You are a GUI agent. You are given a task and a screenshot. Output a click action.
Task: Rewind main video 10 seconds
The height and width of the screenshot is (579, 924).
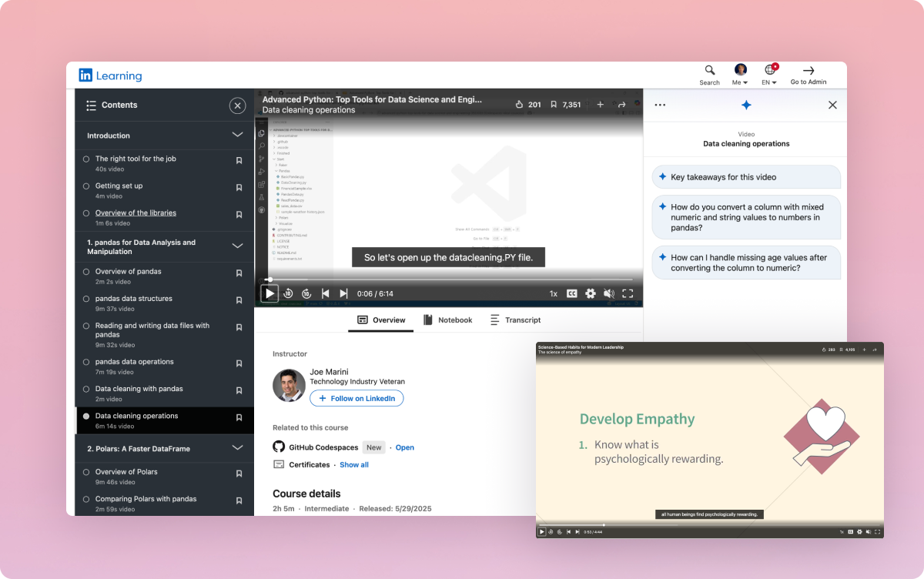point(288,293)
